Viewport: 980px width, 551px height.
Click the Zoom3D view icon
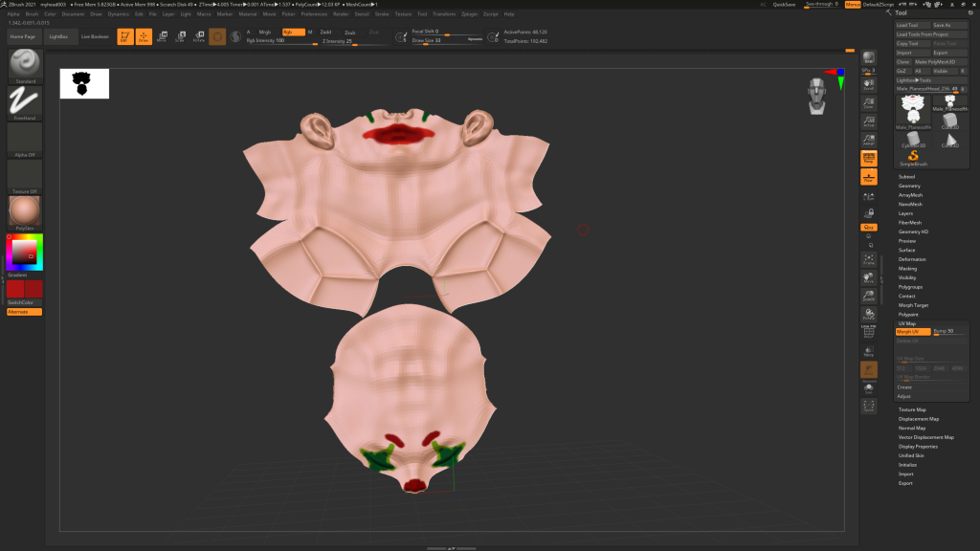coord(869,297)
